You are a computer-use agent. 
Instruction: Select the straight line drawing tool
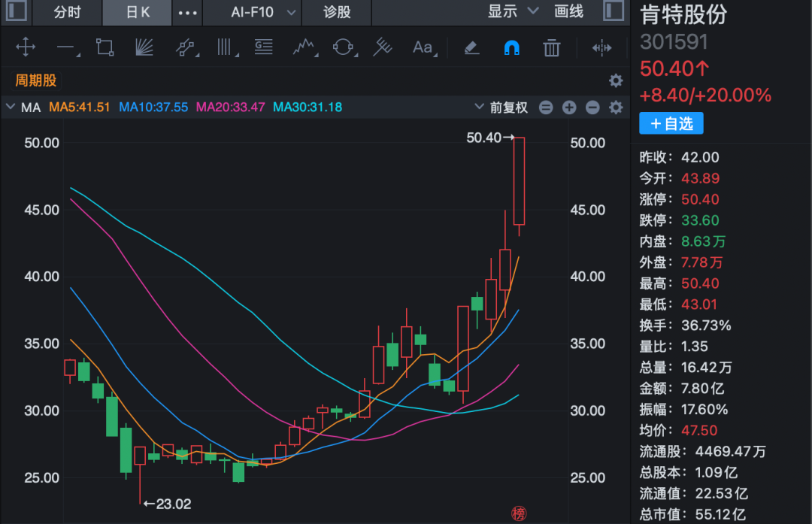click(66, 48)
